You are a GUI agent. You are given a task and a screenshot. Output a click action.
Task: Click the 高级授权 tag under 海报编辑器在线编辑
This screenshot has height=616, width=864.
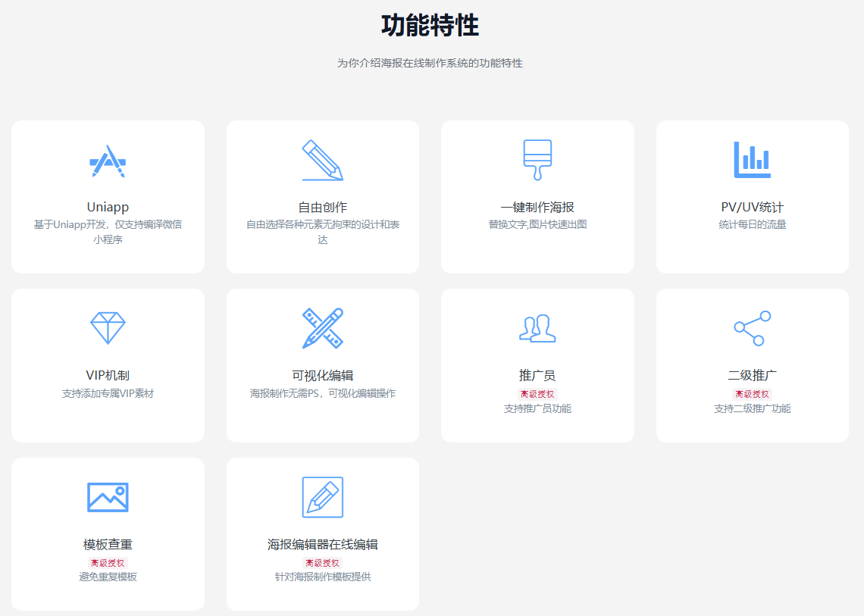click(323, 563)
